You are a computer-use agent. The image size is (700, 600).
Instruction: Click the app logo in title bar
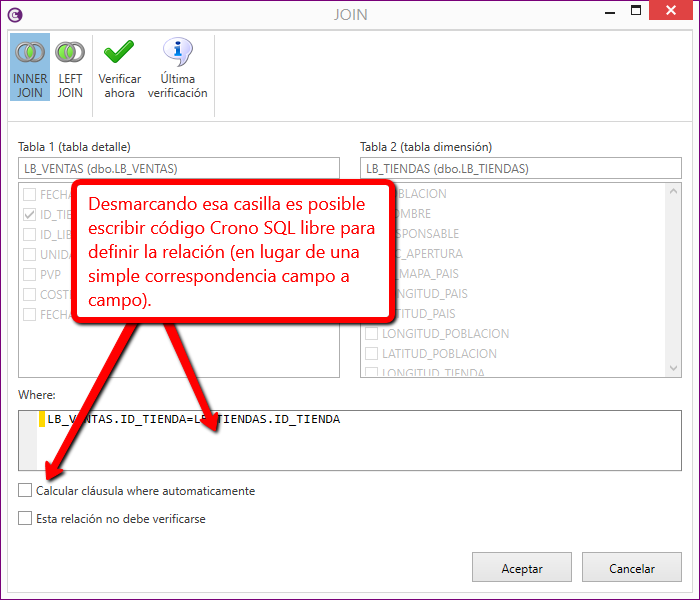pyautogui.click(x=14, y=14)
